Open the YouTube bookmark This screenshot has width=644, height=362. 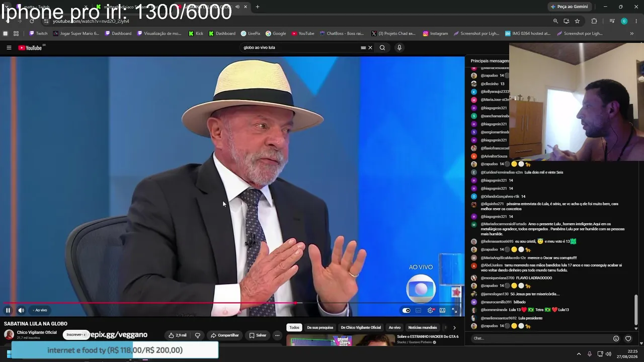[x=303, y=34]
